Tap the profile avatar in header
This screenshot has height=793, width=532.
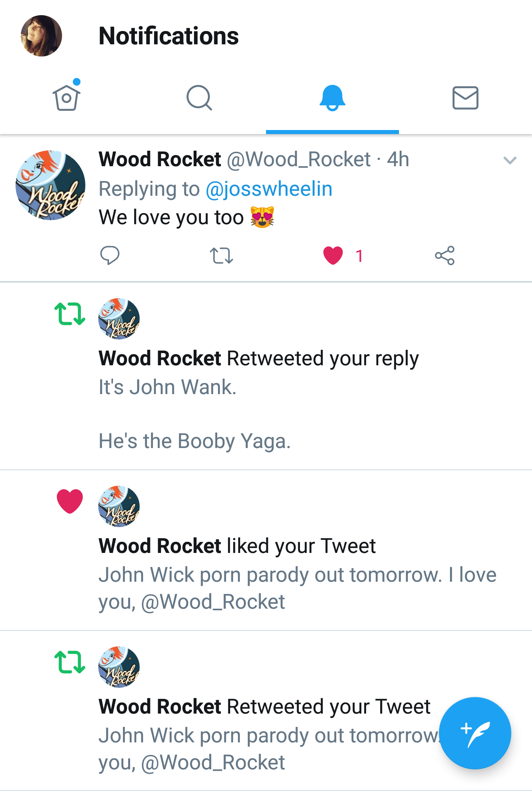(41, 36)
